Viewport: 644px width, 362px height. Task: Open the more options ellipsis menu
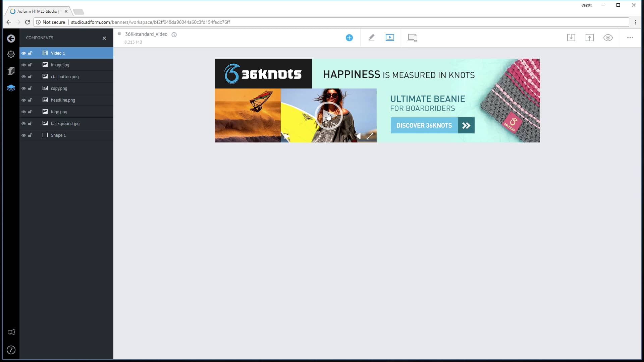click(630, 38)
